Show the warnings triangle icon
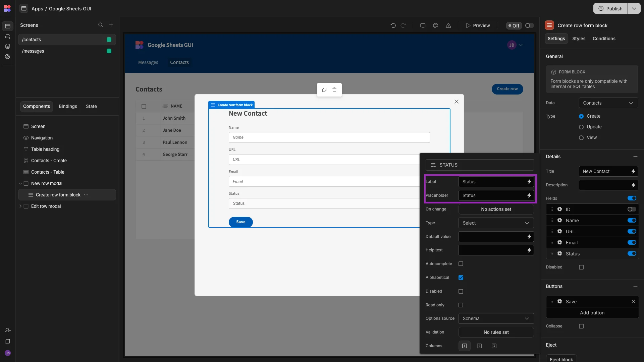The image size is (644, 362). coord(448,25)
